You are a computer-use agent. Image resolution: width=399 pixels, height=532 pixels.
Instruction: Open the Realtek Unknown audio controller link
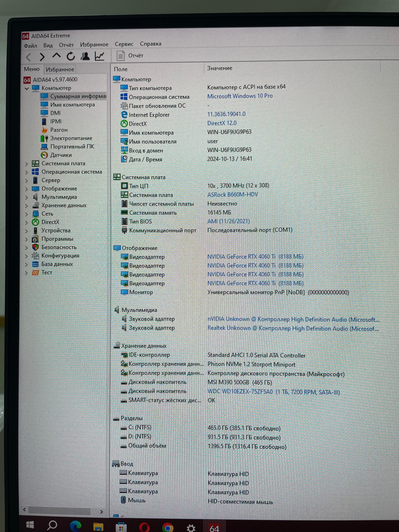[293, 329]
